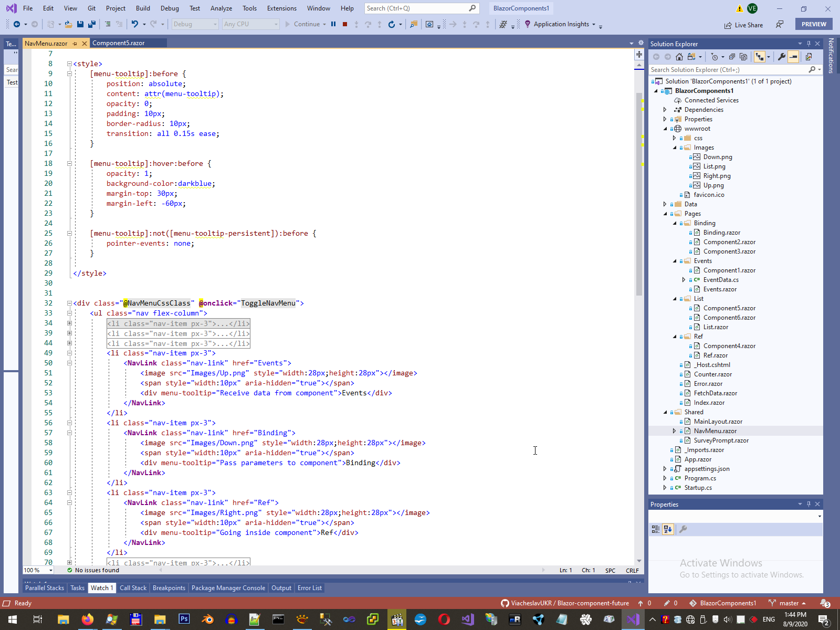
Task: Switch to the Component5.razor tab
Action: tap(119, 43)
